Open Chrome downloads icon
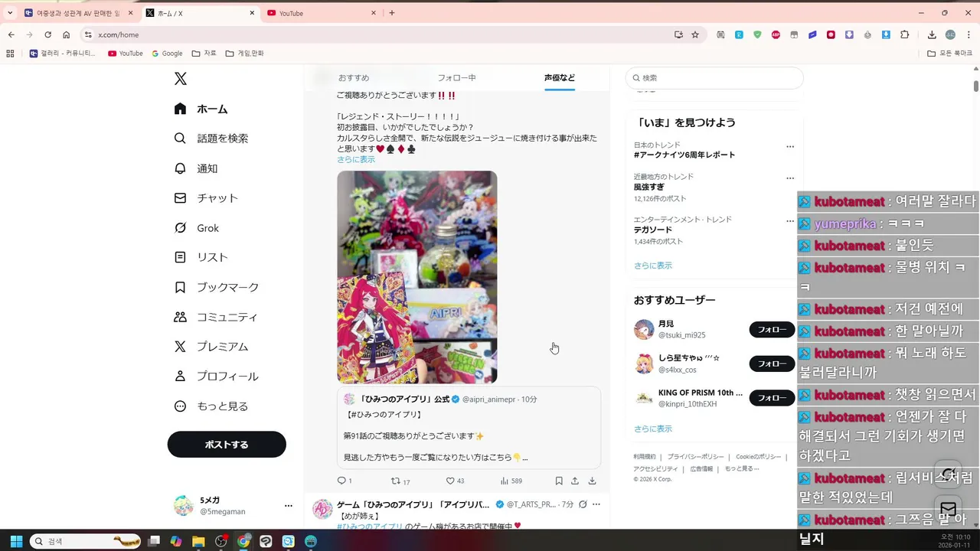 pos(932,34)
